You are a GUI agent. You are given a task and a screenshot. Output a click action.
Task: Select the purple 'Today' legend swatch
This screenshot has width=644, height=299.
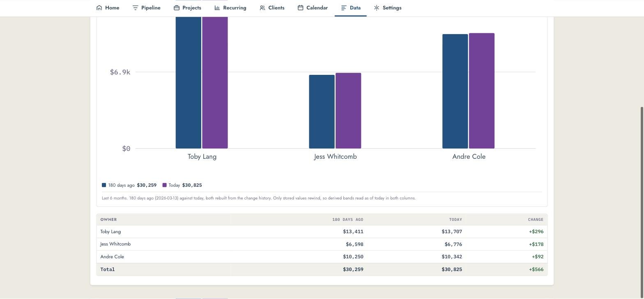[x=165, y=185]
